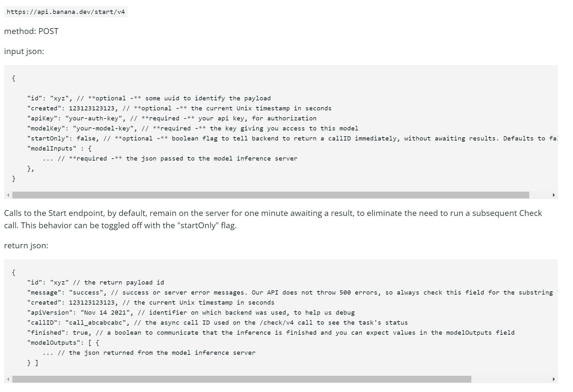Click the "apiVersion" line in return json

click(x=191, y=312)
